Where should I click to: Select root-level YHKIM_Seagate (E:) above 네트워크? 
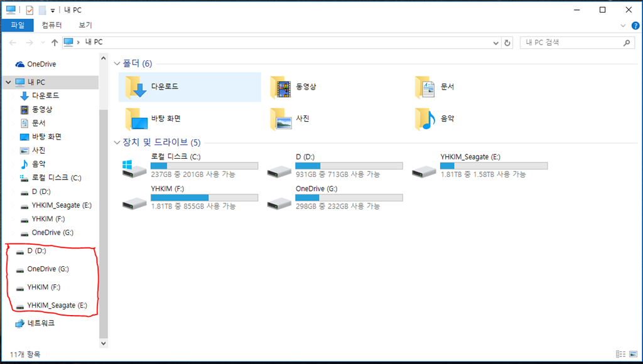click(51, 306)
